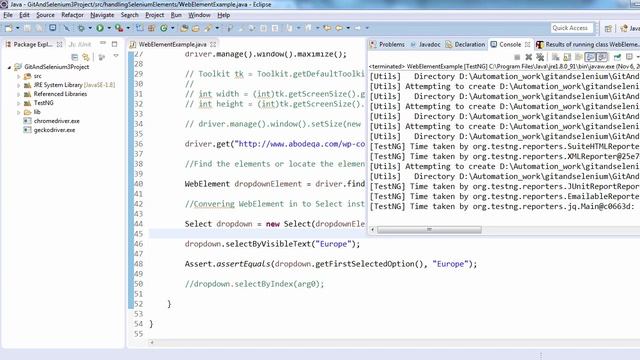Click the monitor icon next to Save All

[53, 28]
